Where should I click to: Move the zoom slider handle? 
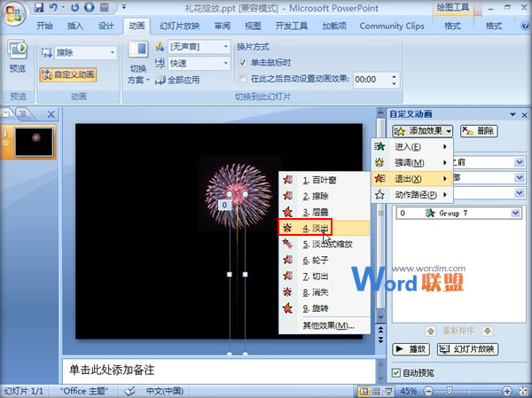point(450,391)
